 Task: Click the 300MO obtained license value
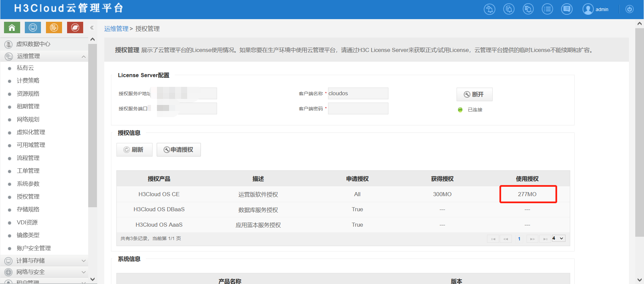(x=442, y=194)
